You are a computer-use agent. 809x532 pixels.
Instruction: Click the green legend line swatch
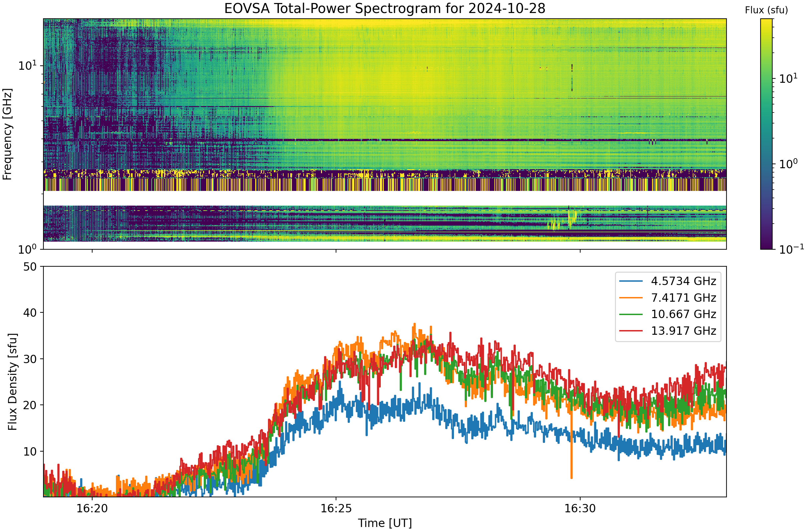tap(631, 314)
